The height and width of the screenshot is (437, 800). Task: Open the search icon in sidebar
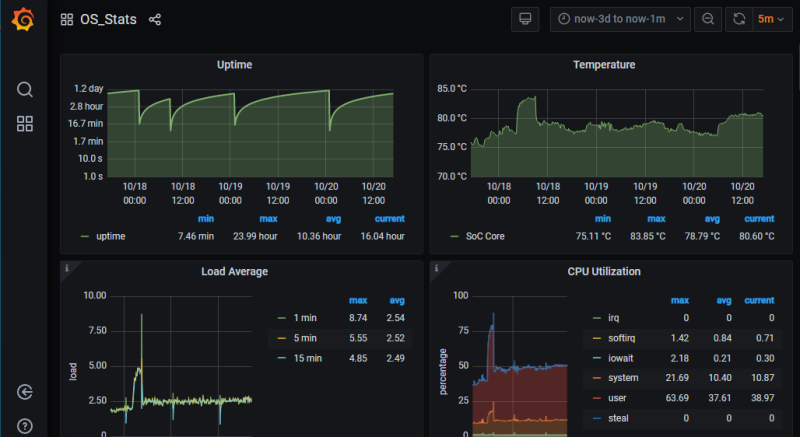pyautogui.click(x=25, y=89)
